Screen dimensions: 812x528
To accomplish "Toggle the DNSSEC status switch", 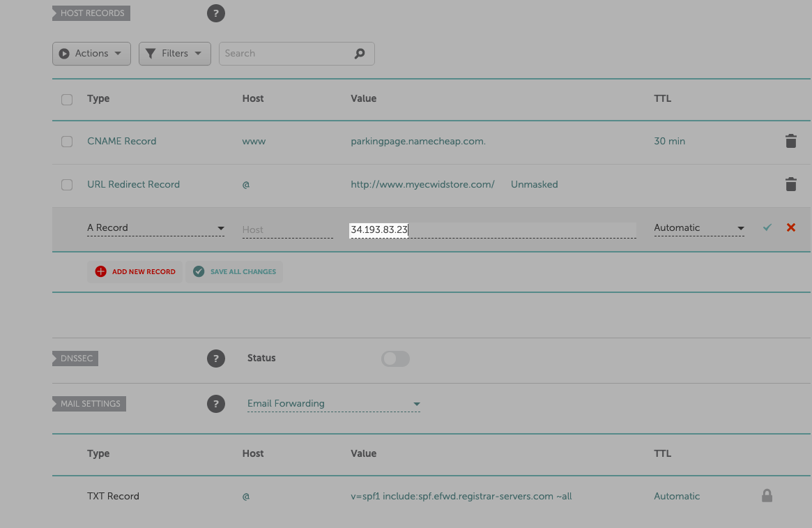I will click(395, 358).
